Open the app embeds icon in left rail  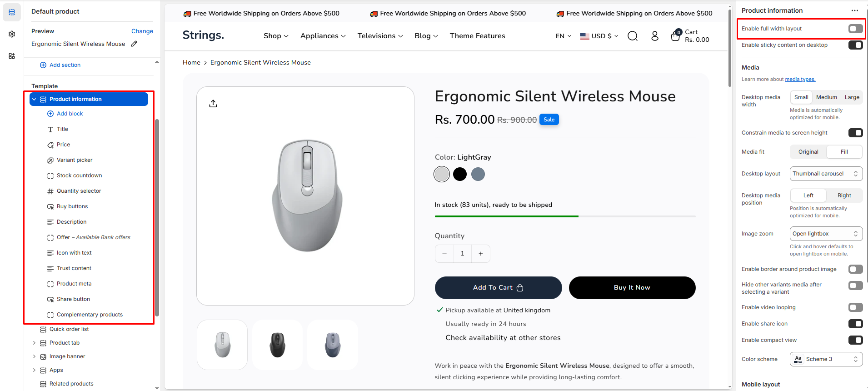(x=12, y=56)
